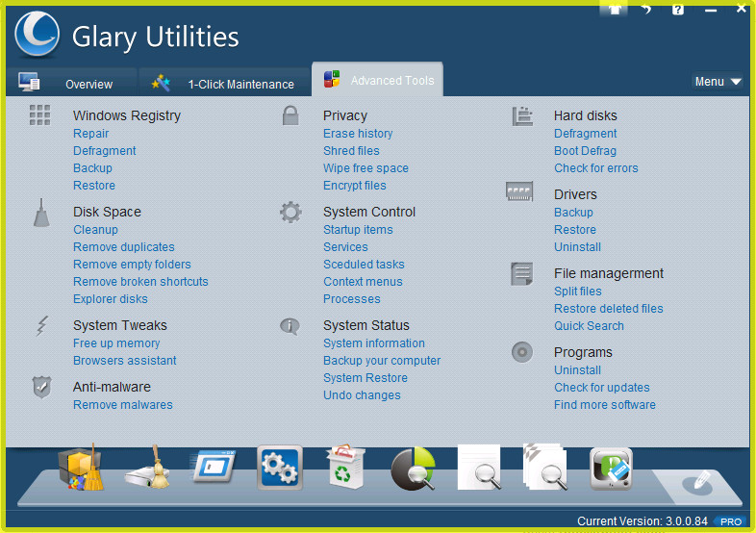Click the Windows Registry grid icon
Viewport: 756px width, 533px height.
point(39,115)
